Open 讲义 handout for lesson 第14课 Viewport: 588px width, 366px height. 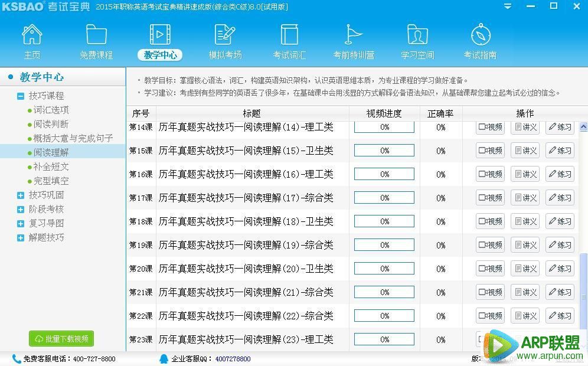(525, 127)
